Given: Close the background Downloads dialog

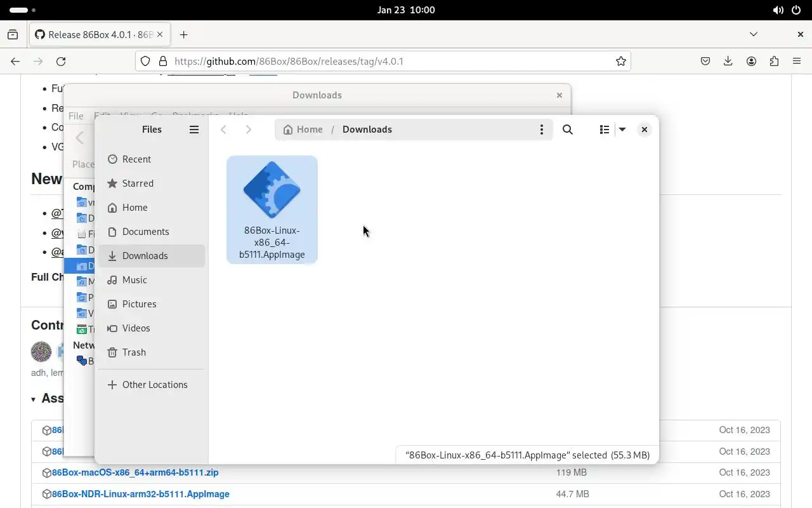Looking at the screenshot, I should tap(559, 95).
